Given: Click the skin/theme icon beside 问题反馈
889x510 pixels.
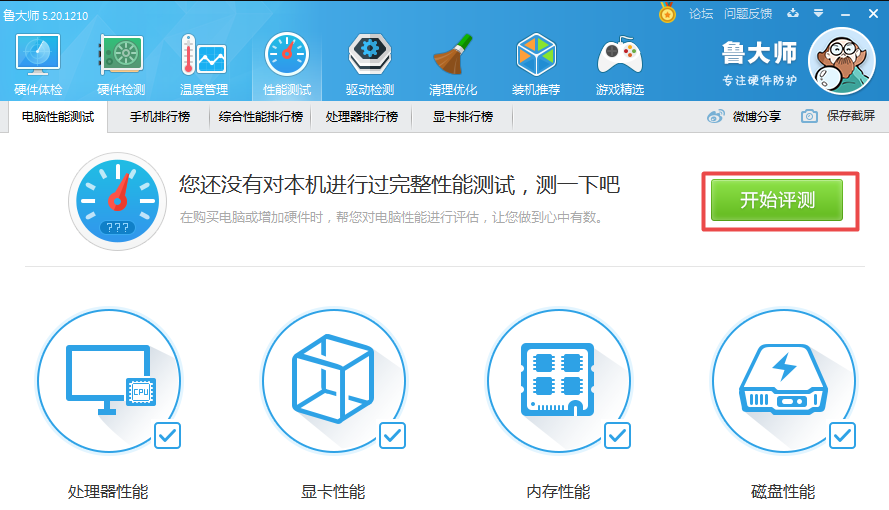Looking at the screenshot, I should [x=793, y=13].
